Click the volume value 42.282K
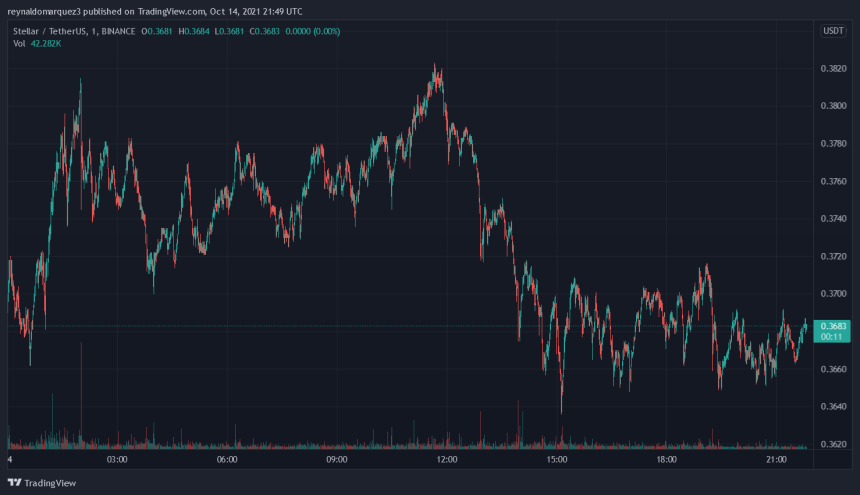Image resolution: width=860 pixels, height=495 pixels. pyautogui.click(x=47, y=44)
